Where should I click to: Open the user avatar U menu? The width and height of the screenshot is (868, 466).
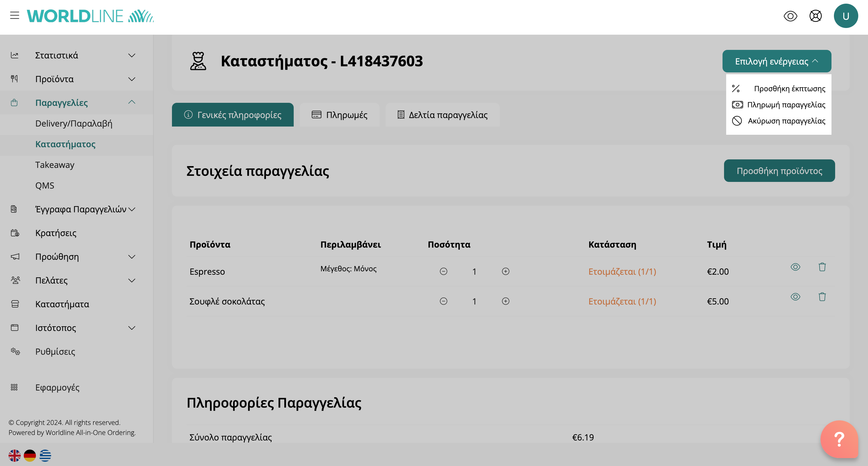[x=845, y=16]
